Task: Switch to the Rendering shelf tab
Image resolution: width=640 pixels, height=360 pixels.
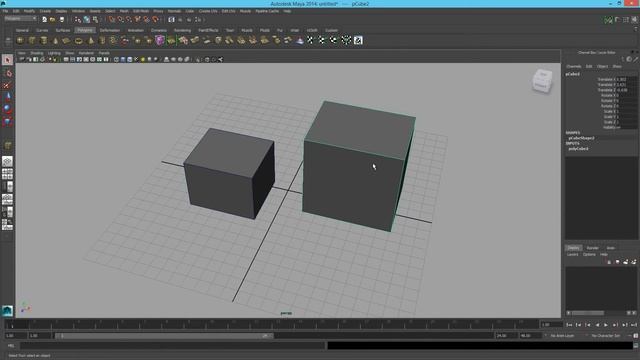Action: click(182, 30)
